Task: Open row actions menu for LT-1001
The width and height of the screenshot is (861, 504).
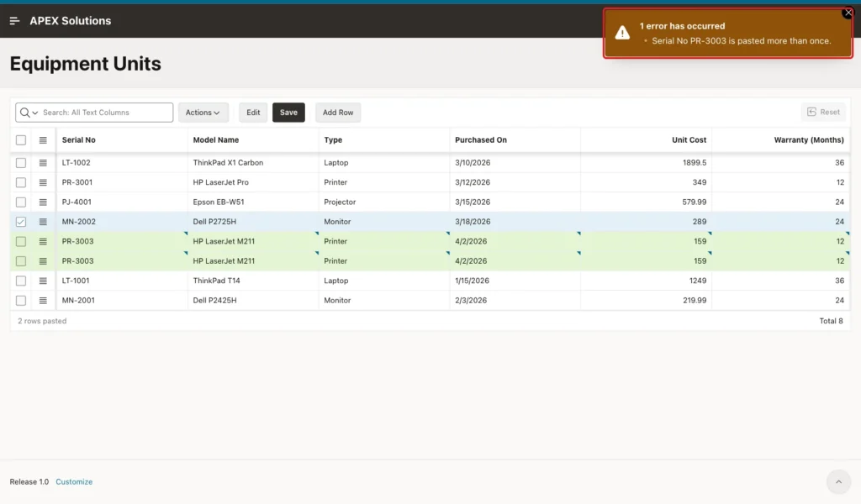Action: tap(43, 281)
